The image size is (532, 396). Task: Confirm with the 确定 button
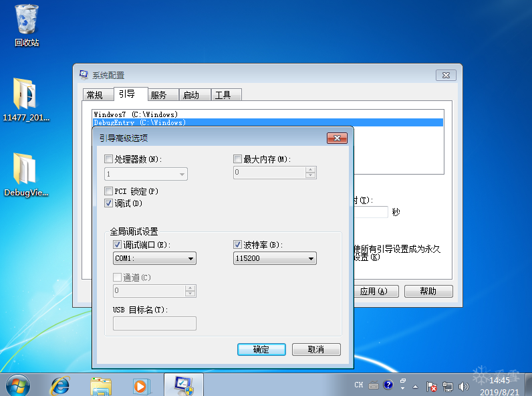point(261,349)
